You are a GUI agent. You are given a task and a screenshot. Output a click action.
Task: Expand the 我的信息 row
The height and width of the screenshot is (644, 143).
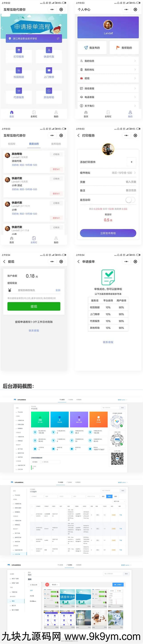pos(108,61)
